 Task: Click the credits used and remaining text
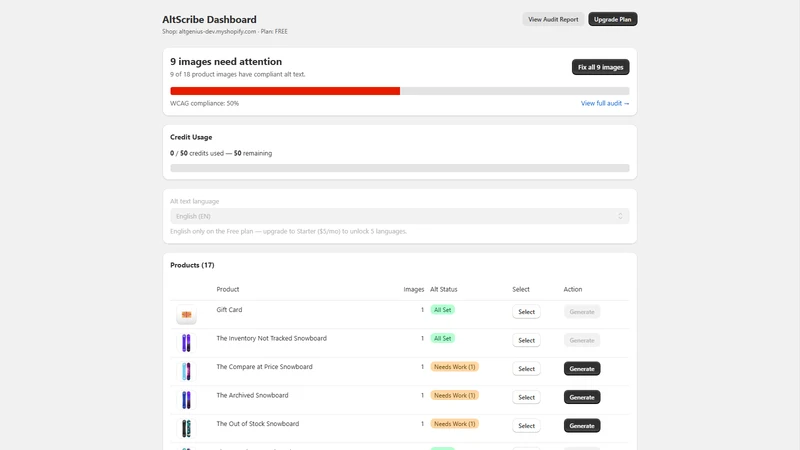click(x=221, y=153)
